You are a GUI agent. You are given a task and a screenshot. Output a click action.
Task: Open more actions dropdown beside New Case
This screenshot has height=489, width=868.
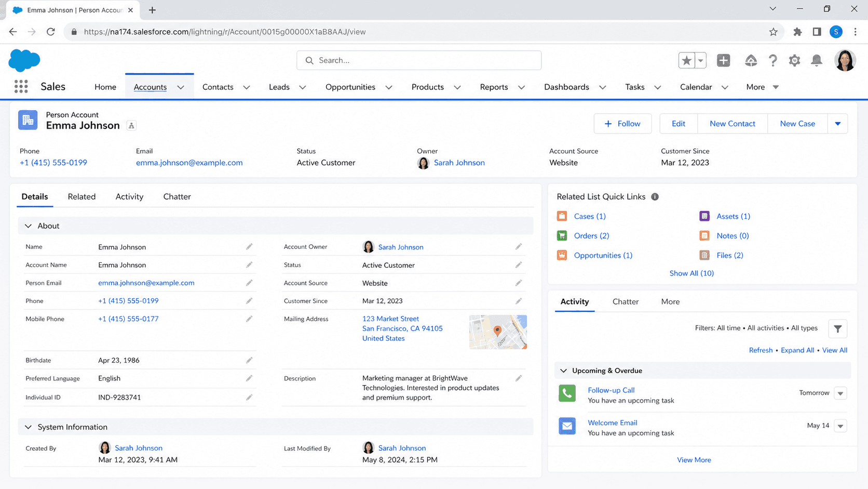click(837, 124)
